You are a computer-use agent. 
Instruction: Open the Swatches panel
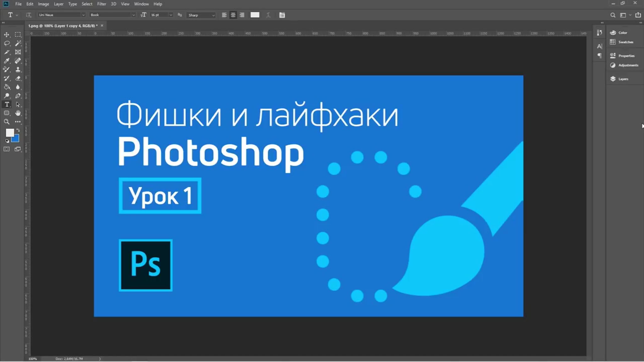pyautogui.click(x=622, y=42)
